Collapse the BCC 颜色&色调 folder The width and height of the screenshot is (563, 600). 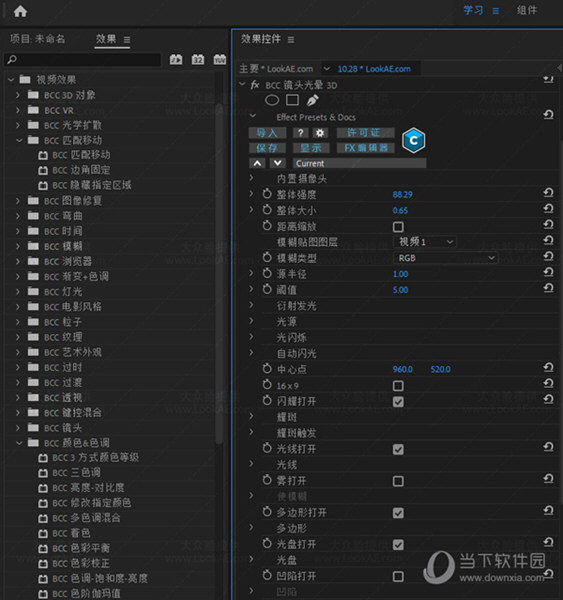click(19, 443)
